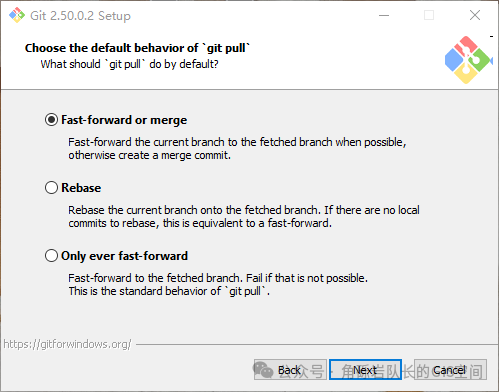
Task: Click the 'Choose the default behavior' heading
Action: [137, 48]
